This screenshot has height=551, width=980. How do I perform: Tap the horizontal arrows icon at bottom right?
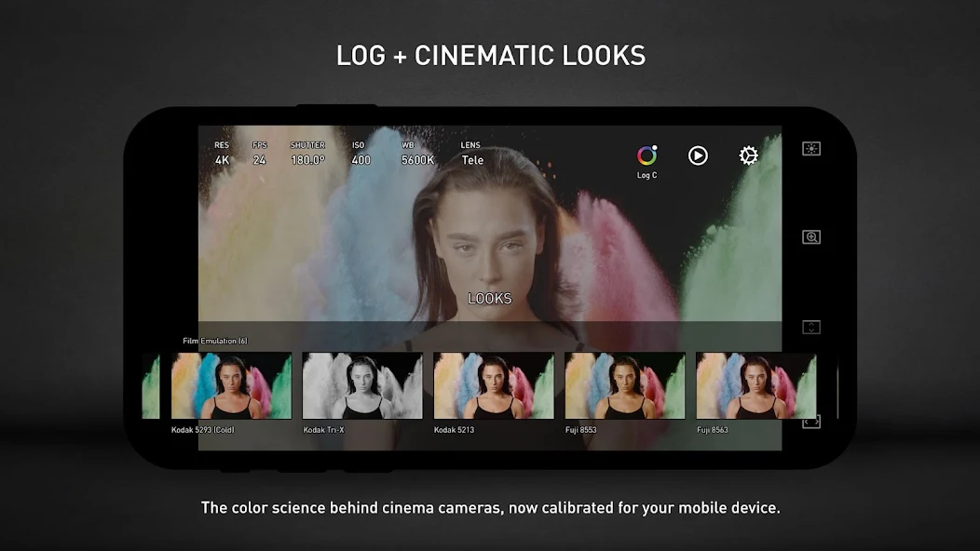811,422
